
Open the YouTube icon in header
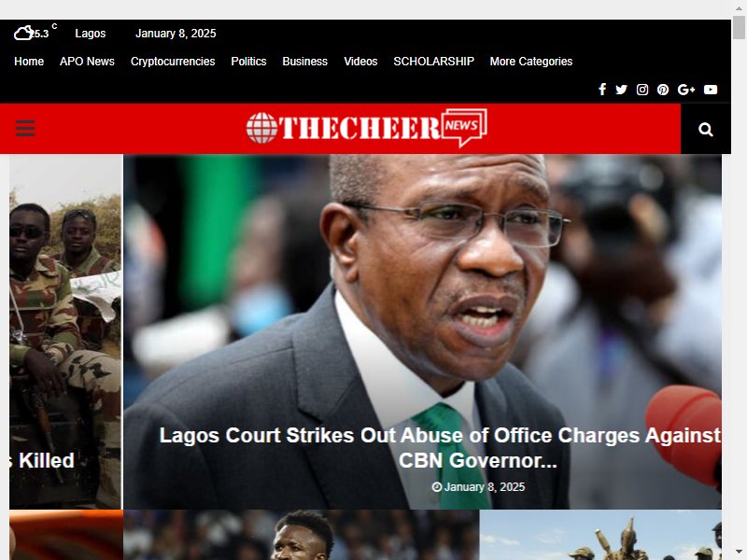[711, 90]
